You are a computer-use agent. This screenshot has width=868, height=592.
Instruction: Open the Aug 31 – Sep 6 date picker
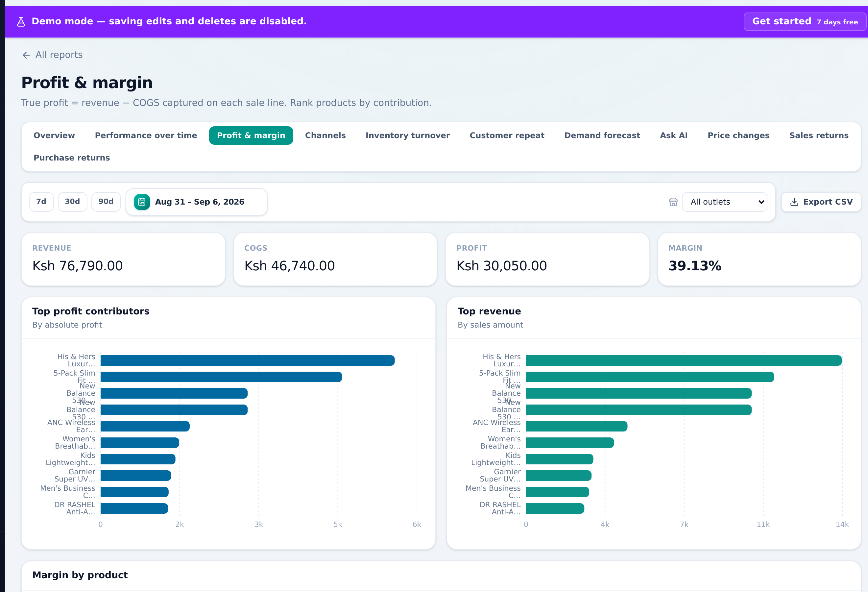tap(197, 202)
